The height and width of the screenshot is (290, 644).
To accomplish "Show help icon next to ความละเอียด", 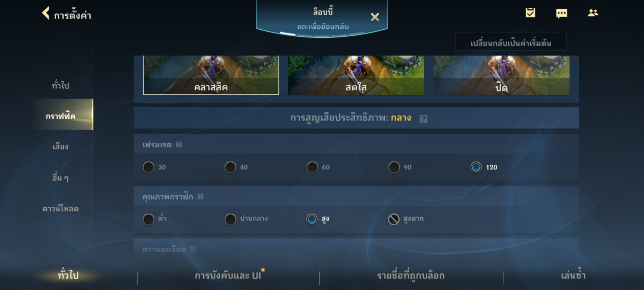I will (x=193, y=249).
